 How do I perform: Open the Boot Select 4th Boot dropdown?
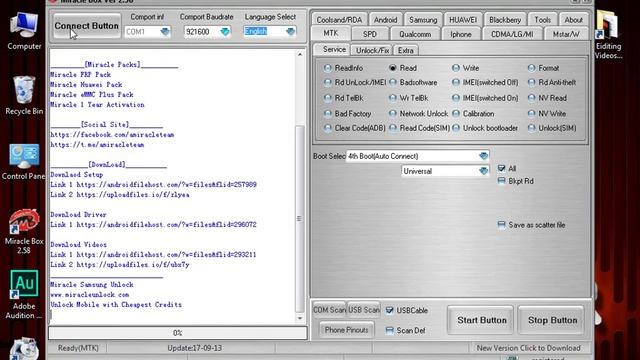[x=483, y=156]
